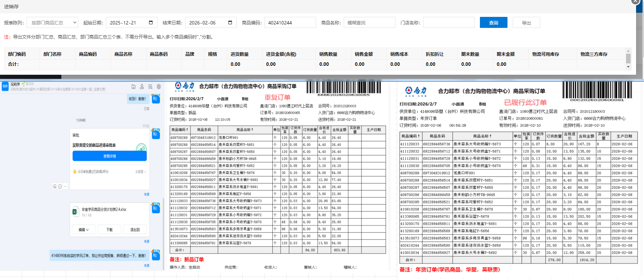Open the end date calendar picker icon
This screenshot has width=644, height=279.
click(x=230, y=23)
